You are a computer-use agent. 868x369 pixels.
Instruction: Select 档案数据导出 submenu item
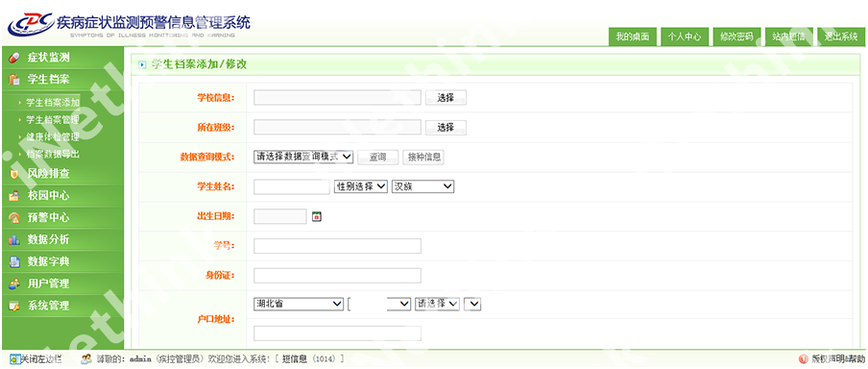click(x=53, y=154)
